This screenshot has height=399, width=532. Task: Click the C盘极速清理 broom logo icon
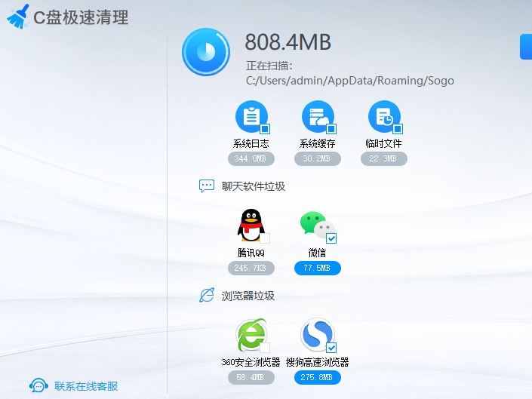point(17,17)
